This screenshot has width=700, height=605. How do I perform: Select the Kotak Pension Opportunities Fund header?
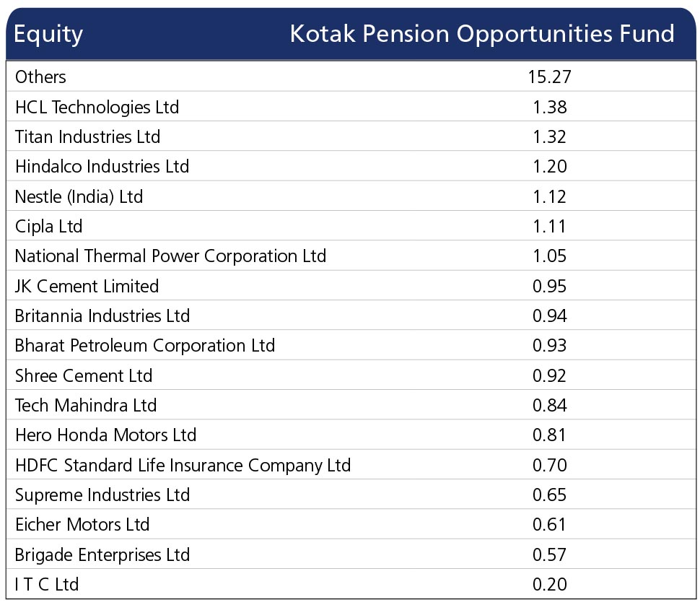[x=482, y=35]
